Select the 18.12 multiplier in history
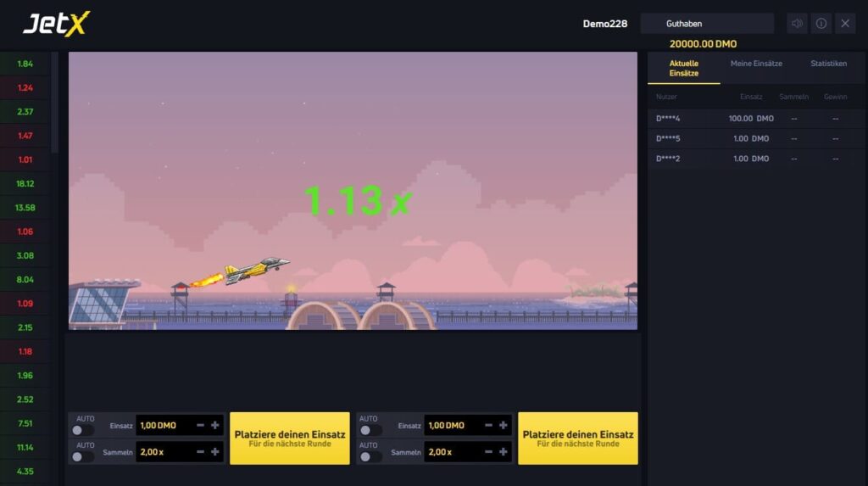Viewport: 868px width, 486px height. [x=25, y=183]
